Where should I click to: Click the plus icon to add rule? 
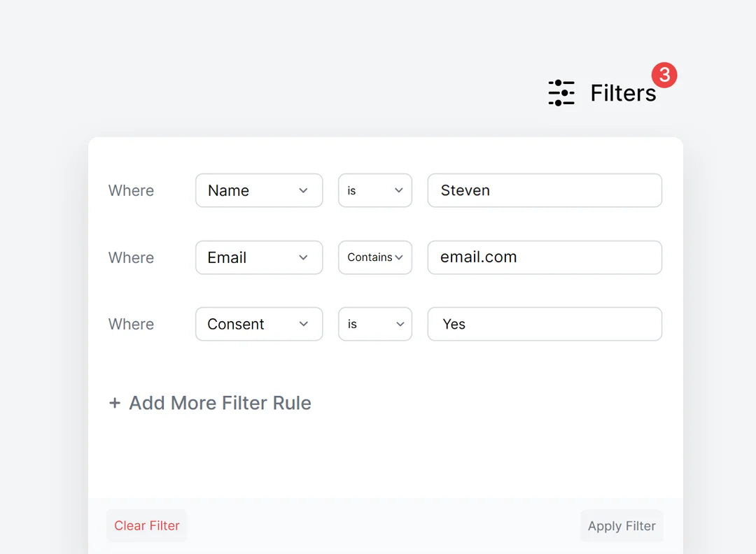click(115, 403)
